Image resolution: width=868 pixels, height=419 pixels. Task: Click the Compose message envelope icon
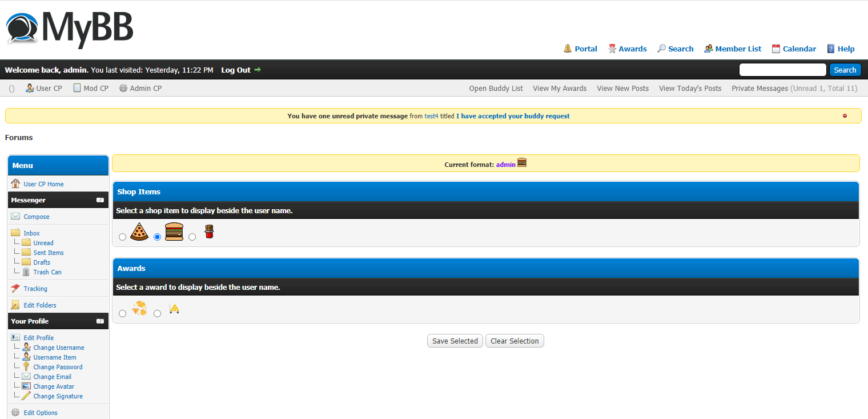(15, 217)
